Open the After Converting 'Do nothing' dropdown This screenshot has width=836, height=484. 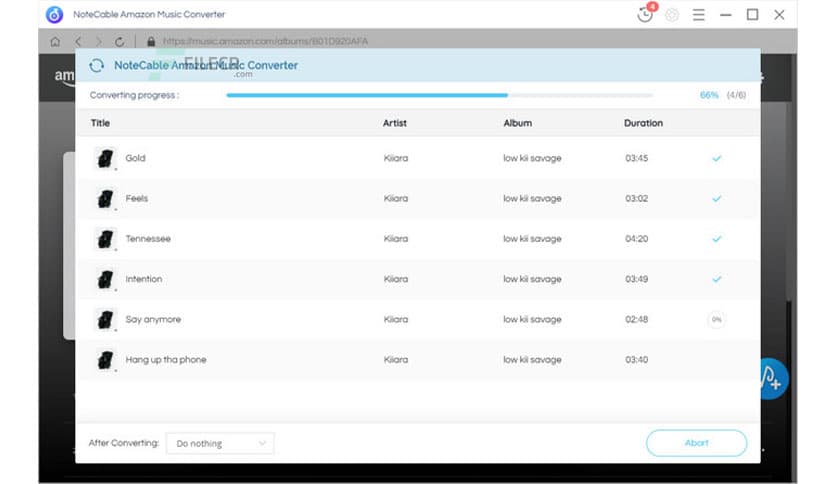click(220, 443)
